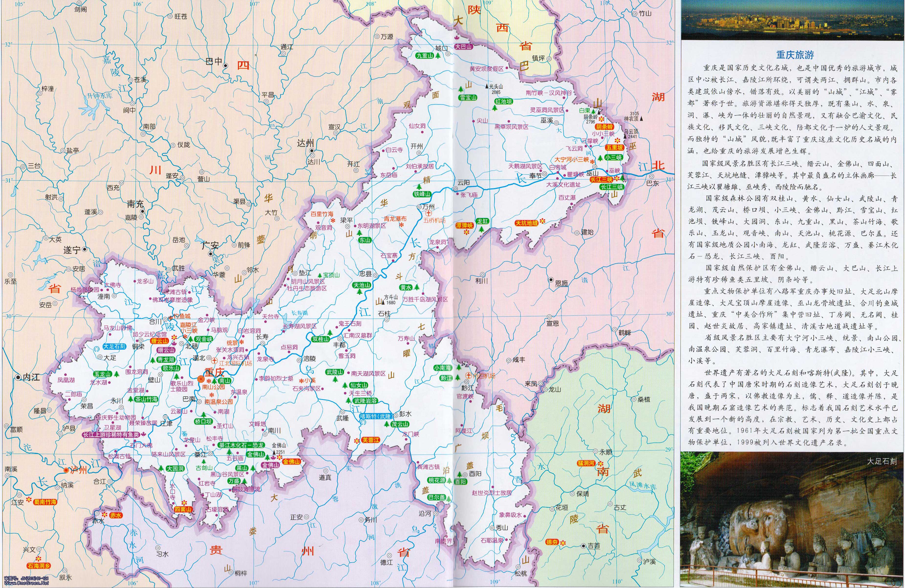Select the blue 喀斯特(武隆) heritage label
This screenshot has height=588, width=905.
pos(376,416)
